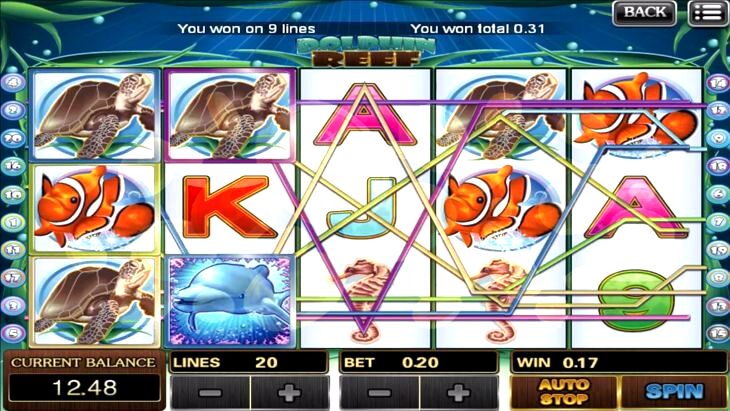This screenshot has height=411, width=730.
Task: Select the green 9 symbol
Action: coord(635,301)
